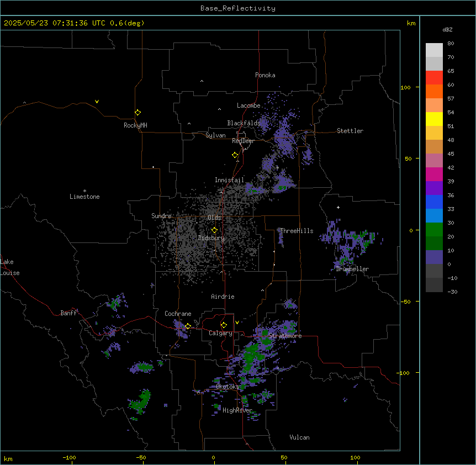This screenshot has height=465, width=476.
Task: Select the Drumheller label
Action: click(x=352, y=269)
